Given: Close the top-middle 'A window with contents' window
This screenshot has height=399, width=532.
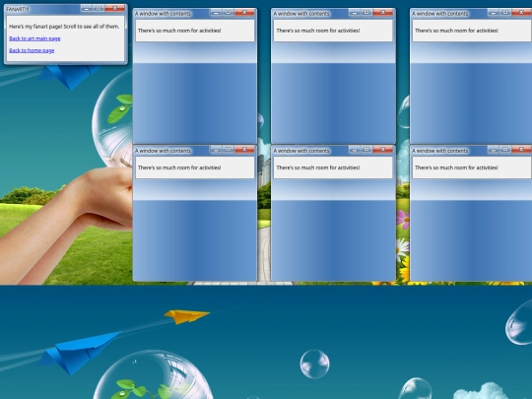Looking at the screenshot, I should (382, 13).
